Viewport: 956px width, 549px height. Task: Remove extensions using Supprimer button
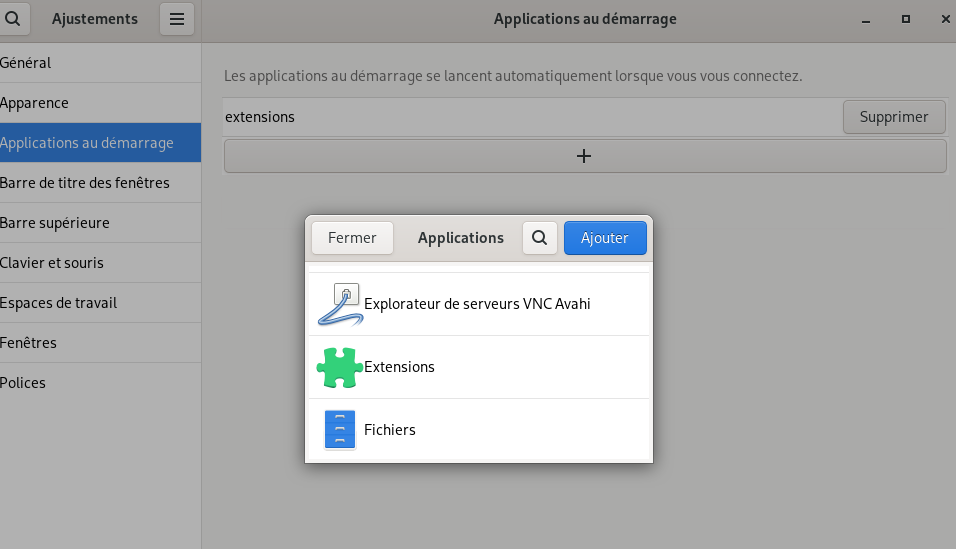pyautogui.click(x=894, y=117)
